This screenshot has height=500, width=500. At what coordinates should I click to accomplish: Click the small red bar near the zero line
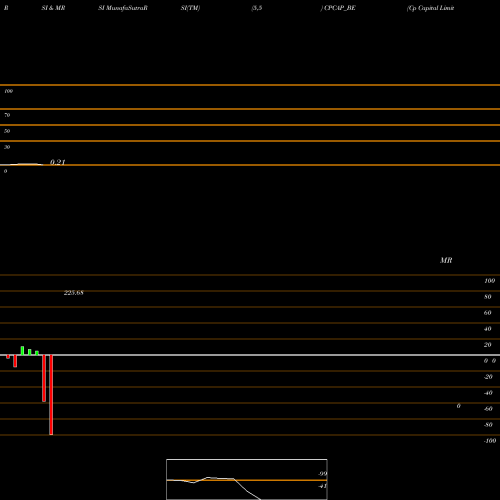[8, 357]
